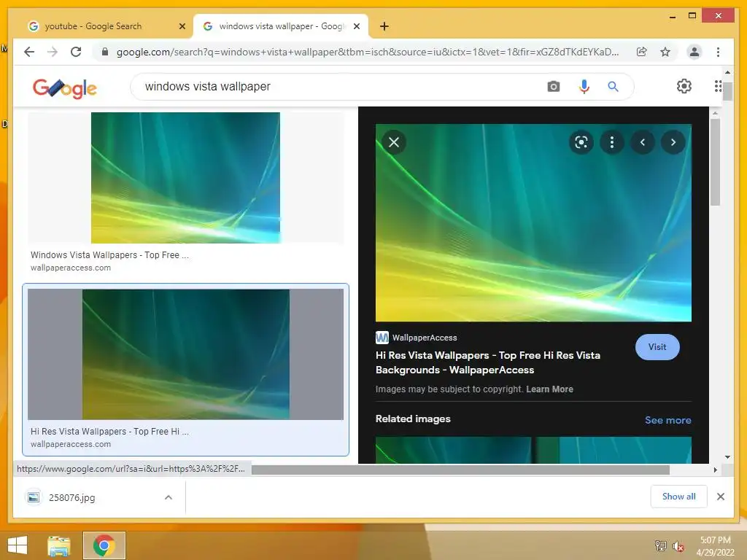This screenshot has height=560, width=747.
Task: Share this page using address bar icon
Action: point(642,52)
